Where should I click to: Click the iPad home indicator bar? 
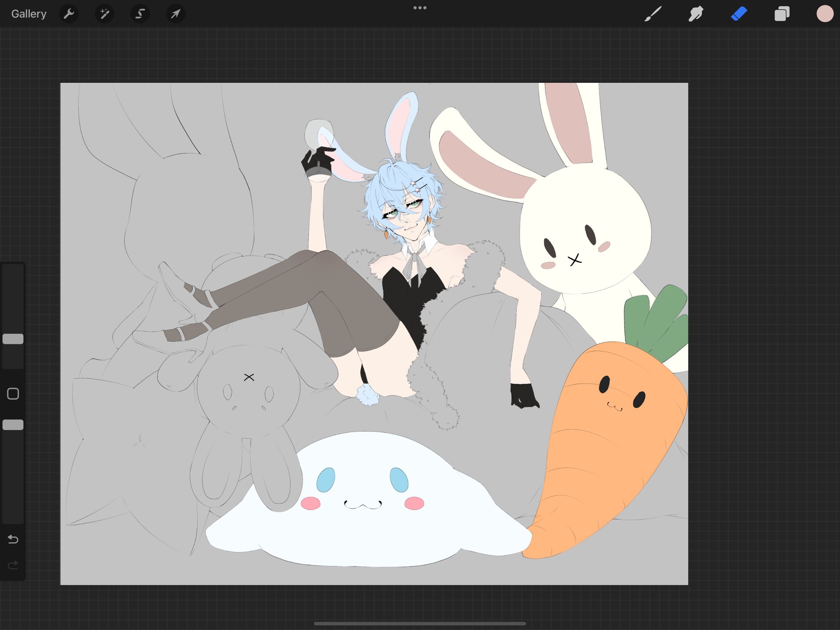pyautogui.click(x=420, y=623)
